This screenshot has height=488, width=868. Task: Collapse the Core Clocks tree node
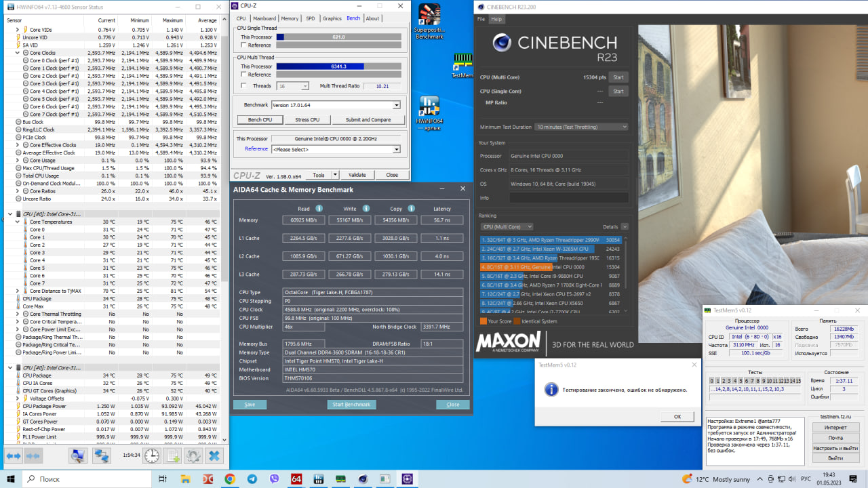click(x=17, y=53)
